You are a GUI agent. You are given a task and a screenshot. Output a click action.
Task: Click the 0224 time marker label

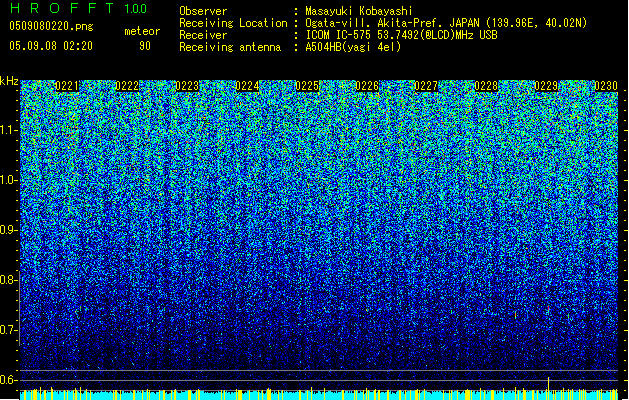pos(247,86)
